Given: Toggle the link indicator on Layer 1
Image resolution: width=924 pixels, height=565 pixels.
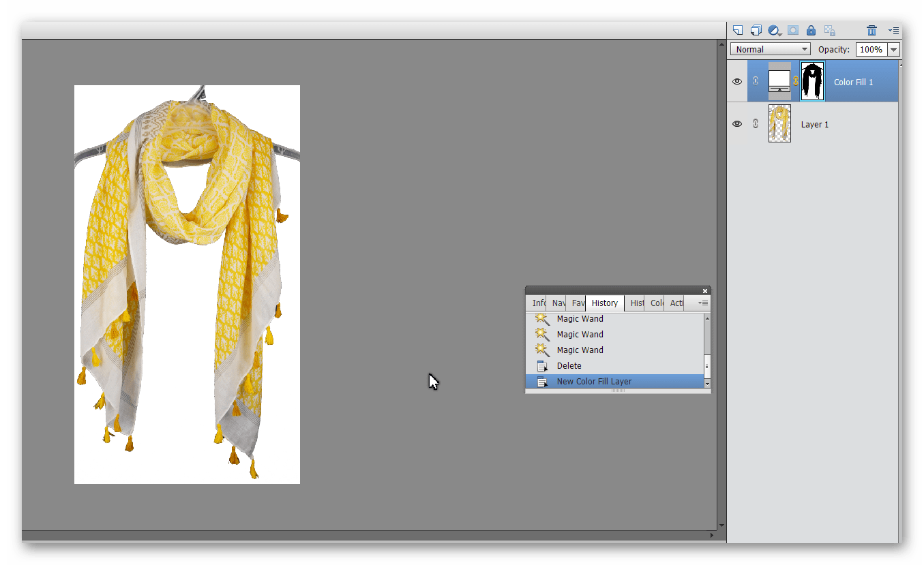Looking at the screenshot, I should coord(755,124).
